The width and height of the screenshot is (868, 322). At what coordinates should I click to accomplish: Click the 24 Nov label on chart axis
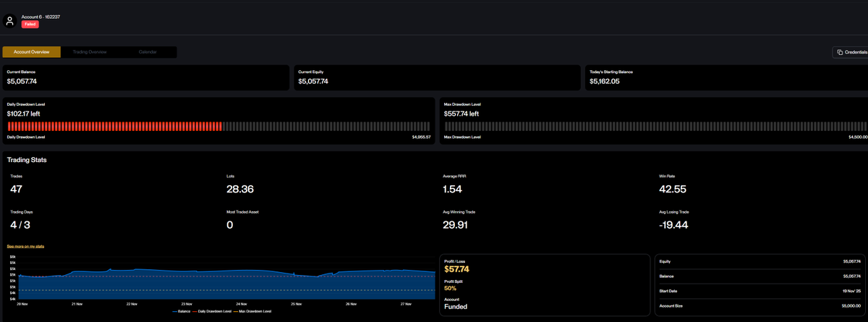coord(241,304)
